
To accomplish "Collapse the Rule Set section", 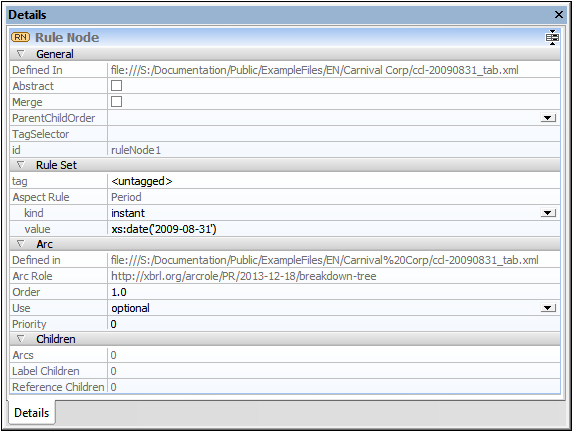I will pyautogui.click(x=21, y=165).
